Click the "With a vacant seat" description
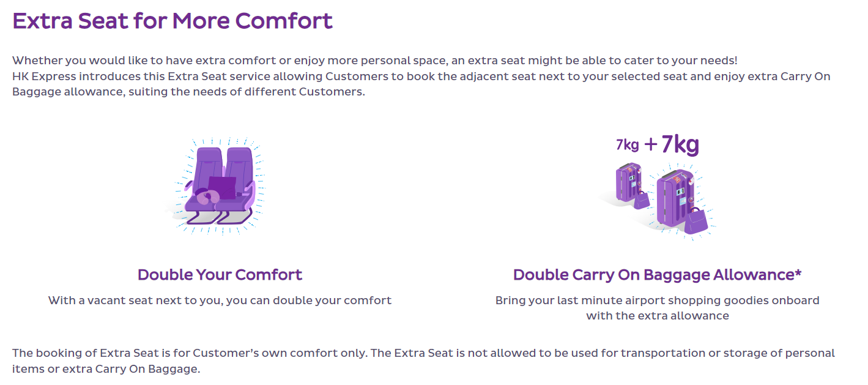The width and height of the screenshot is (868, 385). click(220, 301)
